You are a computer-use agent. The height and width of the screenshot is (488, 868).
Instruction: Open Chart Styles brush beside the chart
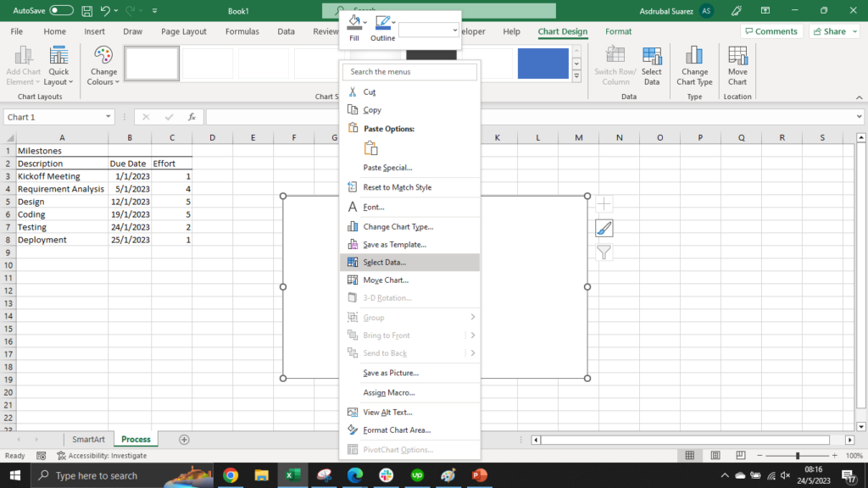coord(604,228)
